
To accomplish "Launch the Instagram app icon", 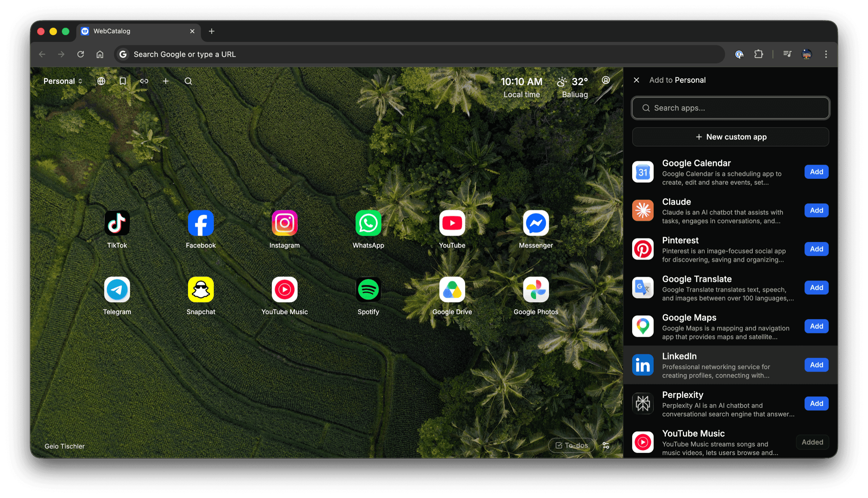I will pos(285,223).
